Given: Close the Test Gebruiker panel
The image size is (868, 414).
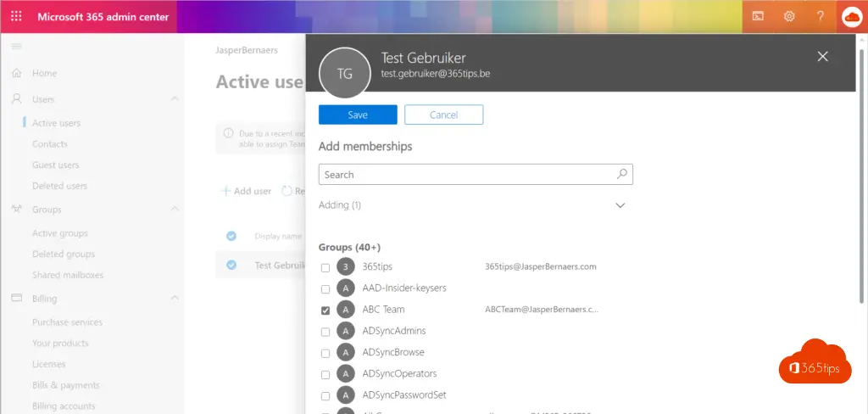Looking at the screenshot, I should 822,56.
